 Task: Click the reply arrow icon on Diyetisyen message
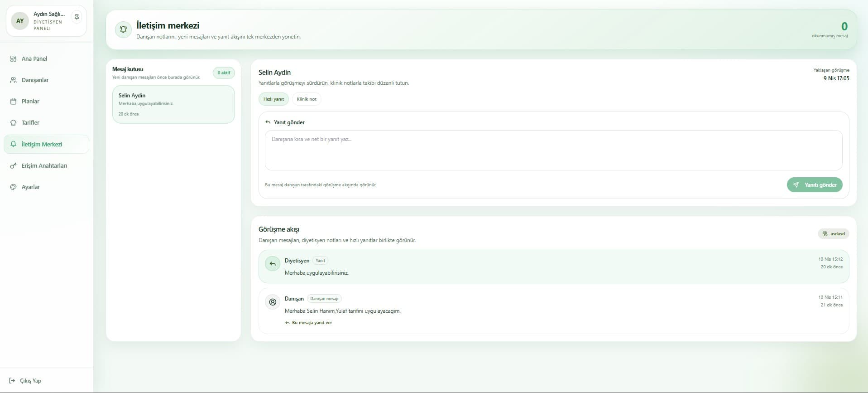tap(273, 264)
